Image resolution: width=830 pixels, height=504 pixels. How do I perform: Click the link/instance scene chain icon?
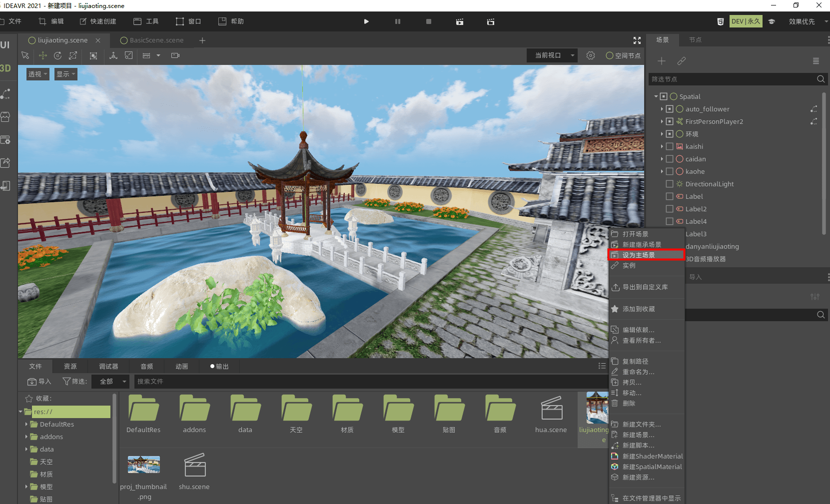pos(682,61)
